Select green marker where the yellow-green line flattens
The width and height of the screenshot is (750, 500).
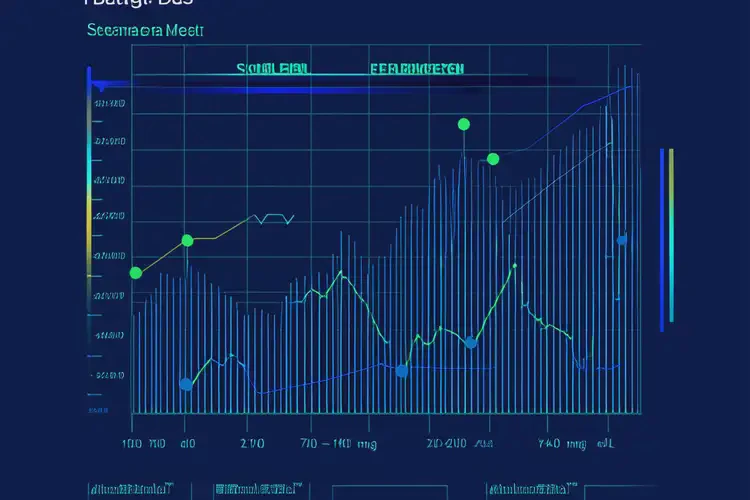click(x=186, y=240)
